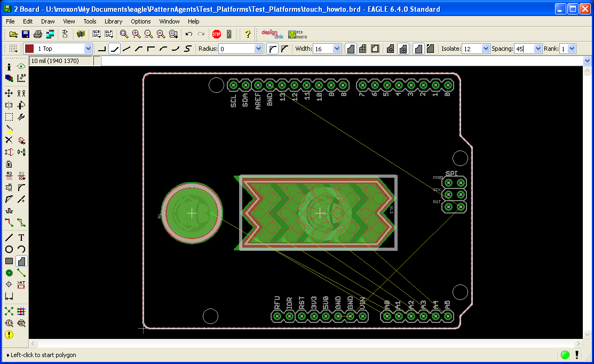Open the layer dropdown showing 1 Top
594x364 pixels.
(x=88, y=49)
